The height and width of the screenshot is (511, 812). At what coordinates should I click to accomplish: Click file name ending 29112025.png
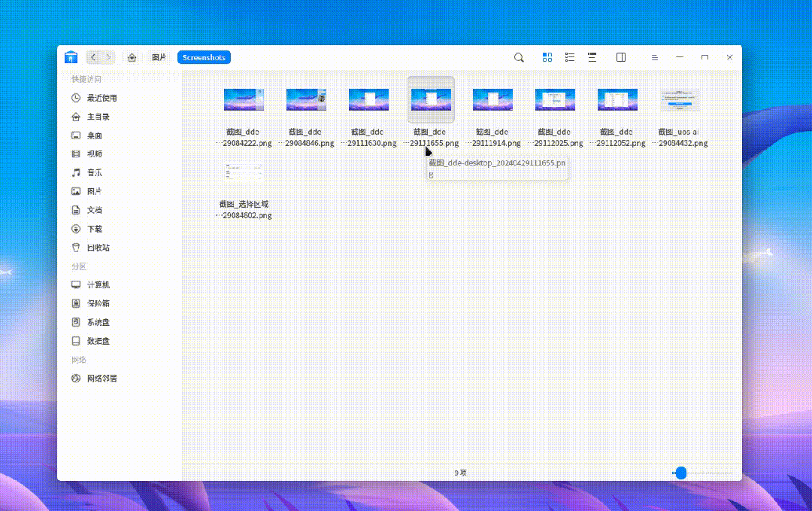tap(555, 137)
